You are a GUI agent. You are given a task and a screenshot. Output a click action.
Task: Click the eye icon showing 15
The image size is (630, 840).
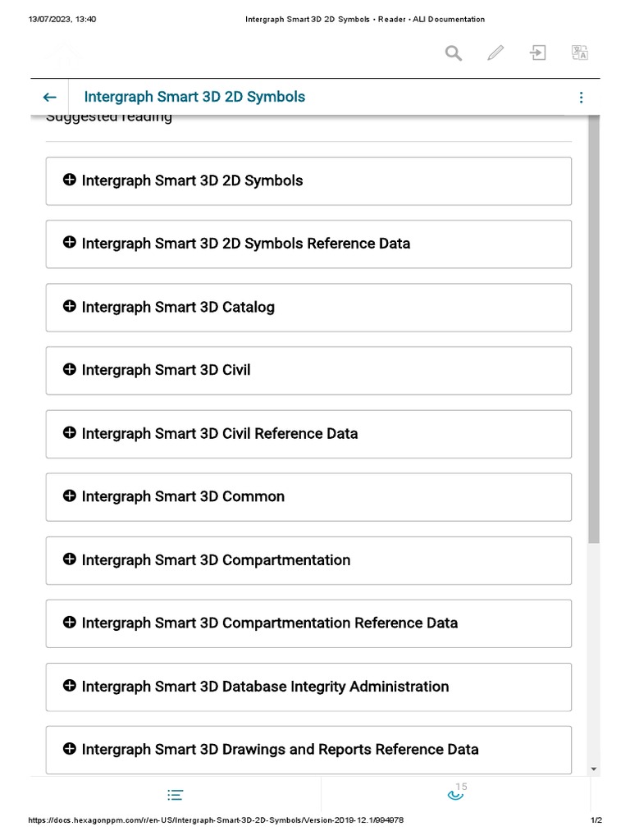[455, 794]
